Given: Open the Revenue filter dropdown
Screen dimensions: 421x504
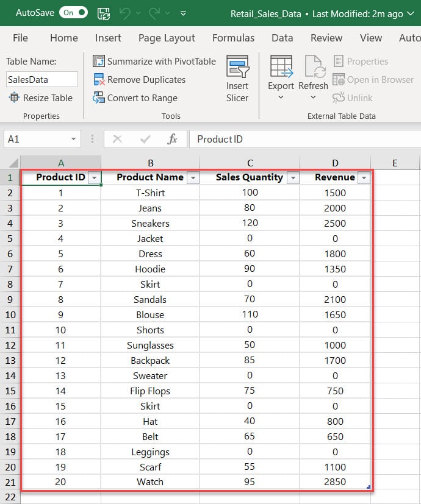Looking at the screenshot, I should point(364,177).
